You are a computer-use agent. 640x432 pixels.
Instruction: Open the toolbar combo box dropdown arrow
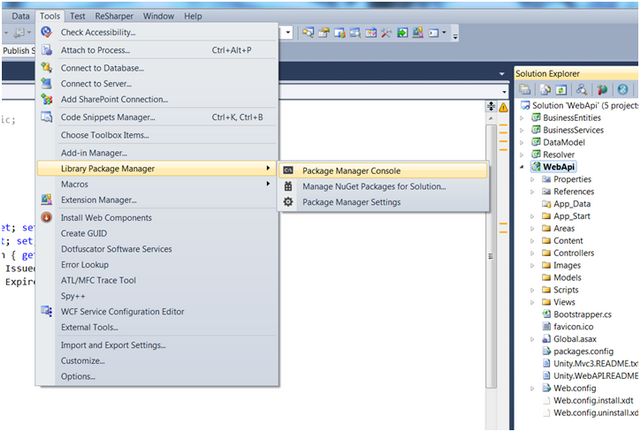[x=288, y=33]
